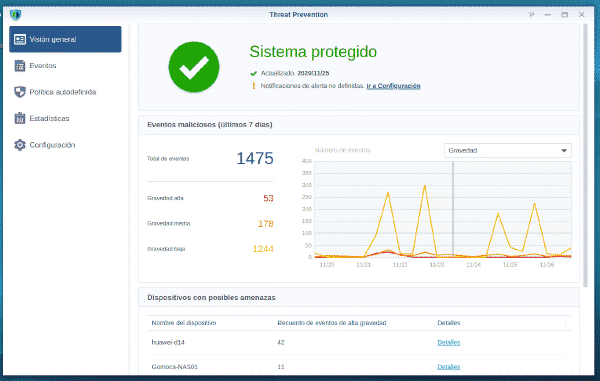600x381 pixels.
Task: Open Detalles link for Gonoca-NAS01
Action: coord(448,366)
